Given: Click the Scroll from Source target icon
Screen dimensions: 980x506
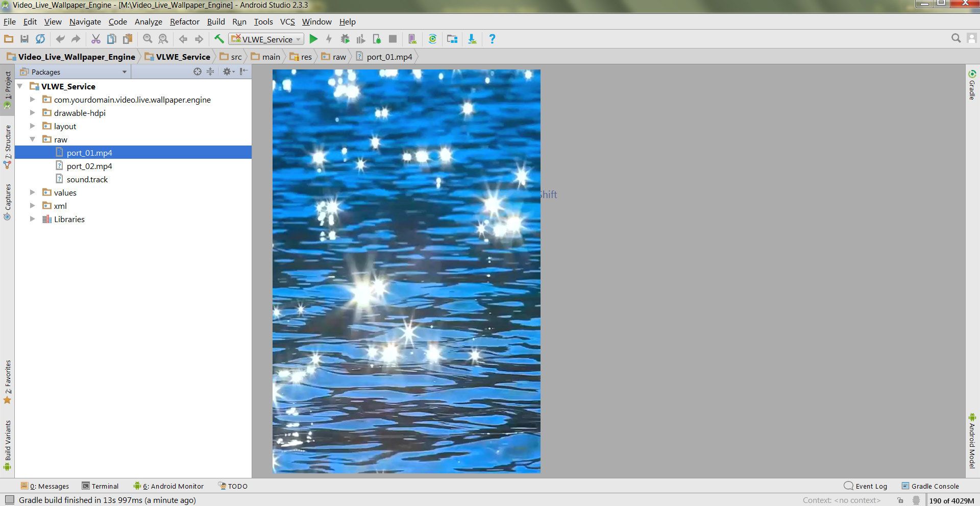Looking at the screenshot, I should click(x=198, y=72).
